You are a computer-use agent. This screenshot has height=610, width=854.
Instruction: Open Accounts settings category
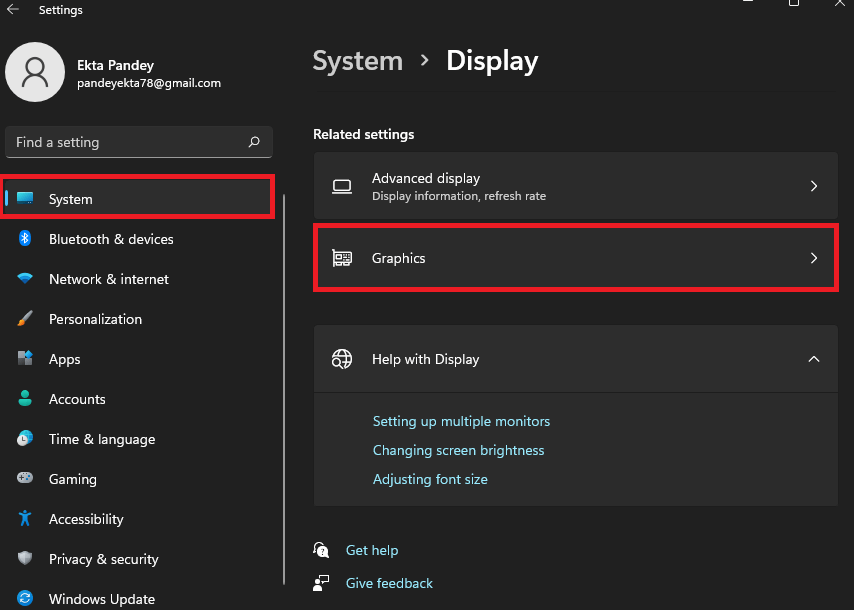pyautogui.click(x=77, y=399)
